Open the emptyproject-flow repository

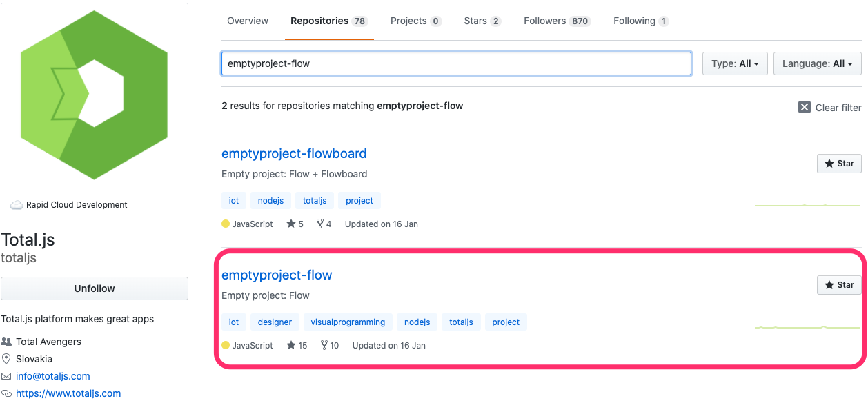[x=277, y=275]
